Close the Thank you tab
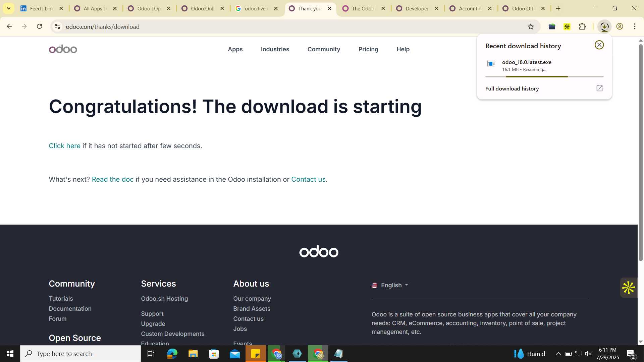 (329, 8)
